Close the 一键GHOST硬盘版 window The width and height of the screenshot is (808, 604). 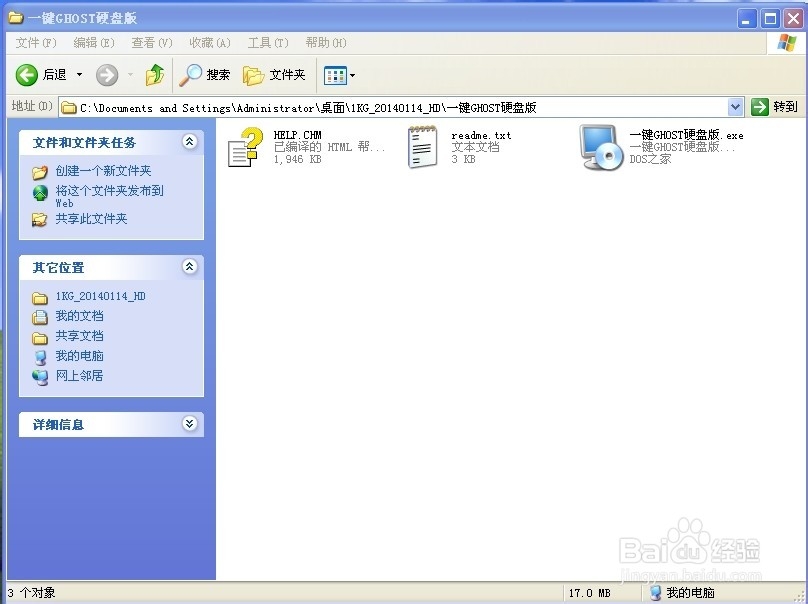(x=794, y=19)
